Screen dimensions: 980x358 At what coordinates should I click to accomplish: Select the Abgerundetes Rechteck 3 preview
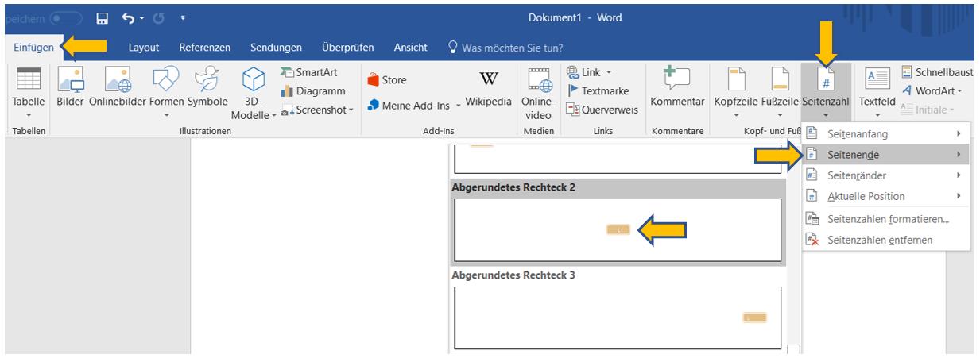pos(616,318)
